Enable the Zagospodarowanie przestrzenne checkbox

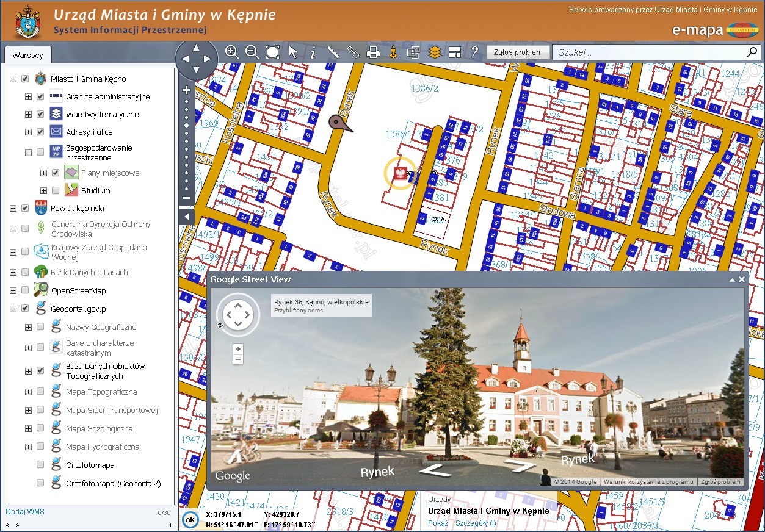(x=40, y=153)
